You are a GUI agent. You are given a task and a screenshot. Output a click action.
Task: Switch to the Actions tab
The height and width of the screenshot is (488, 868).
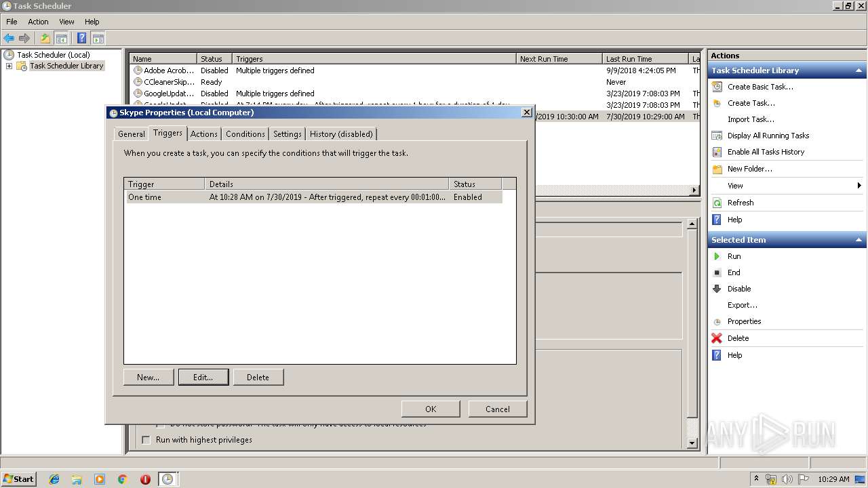coord(204,134)
